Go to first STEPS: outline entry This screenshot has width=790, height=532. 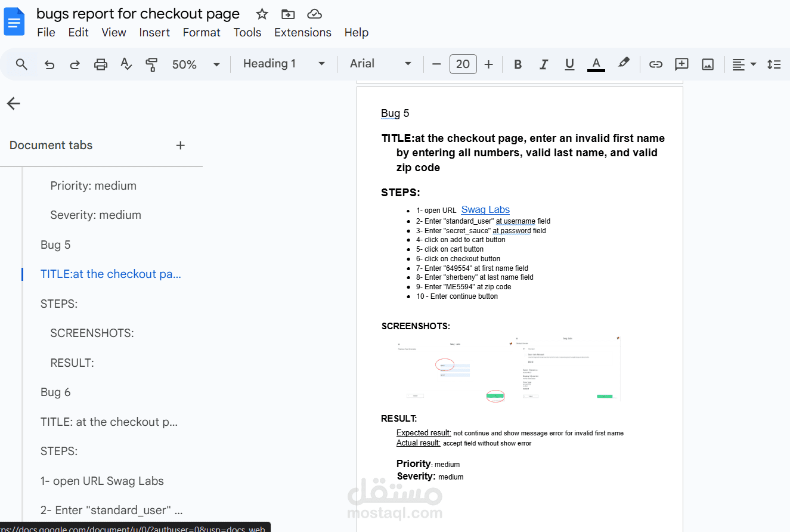coord(59,304)
